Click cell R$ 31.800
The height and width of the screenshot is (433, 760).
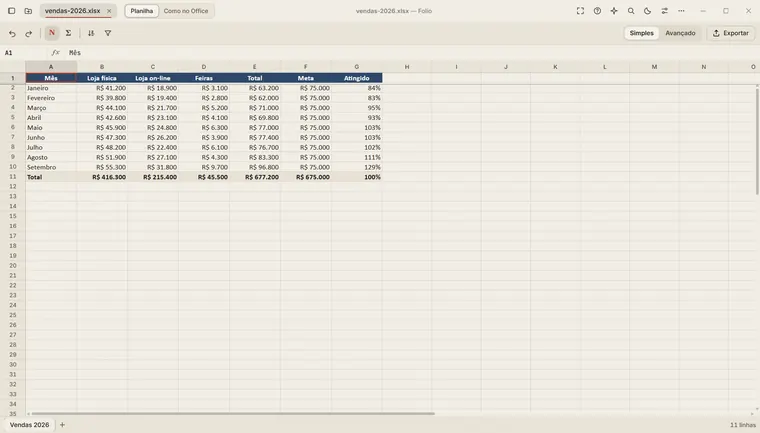[153, 167]
